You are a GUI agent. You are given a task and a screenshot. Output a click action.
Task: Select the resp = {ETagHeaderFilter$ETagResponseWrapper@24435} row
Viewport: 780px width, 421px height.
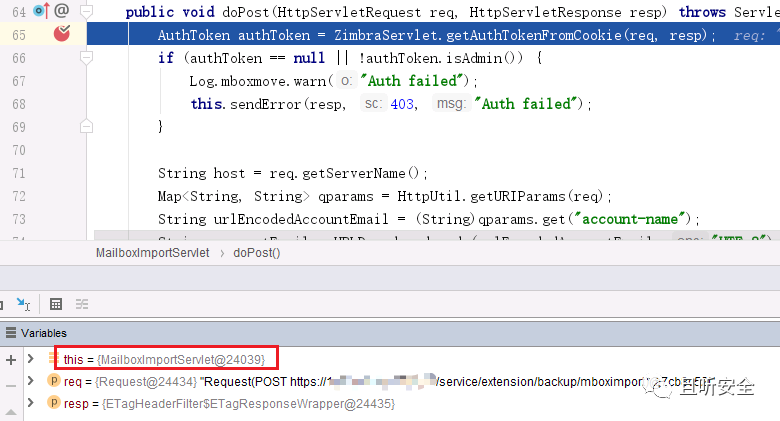click(229, 404)
